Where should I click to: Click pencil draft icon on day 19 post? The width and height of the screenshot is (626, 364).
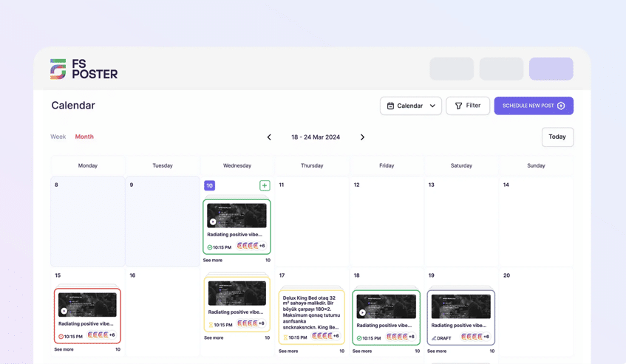tap(434, 338)
